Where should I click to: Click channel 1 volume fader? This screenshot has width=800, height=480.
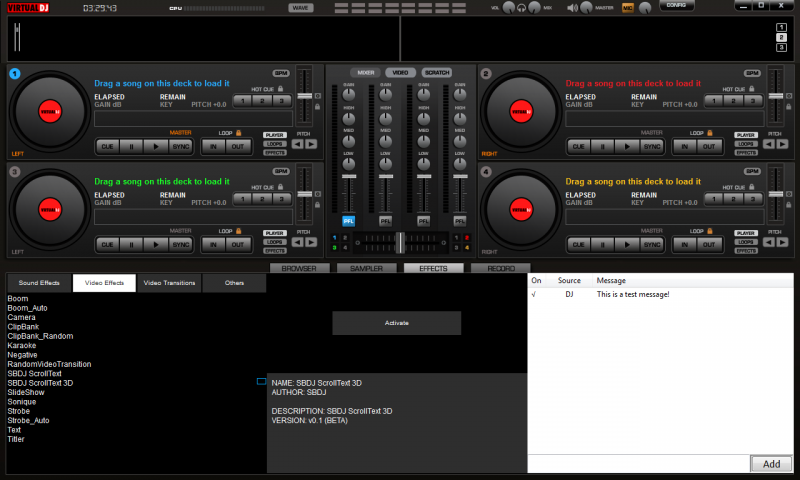(x=349, y=176)
